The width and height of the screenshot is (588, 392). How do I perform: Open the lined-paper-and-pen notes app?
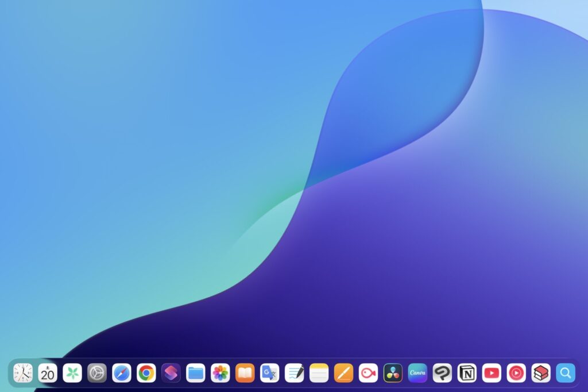[x=295, y=373]
